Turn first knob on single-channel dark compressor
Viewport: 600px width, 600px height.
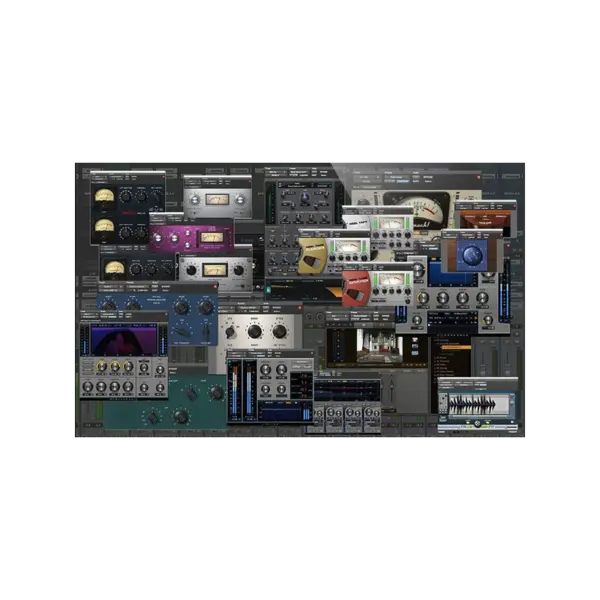tap(136, 269)
